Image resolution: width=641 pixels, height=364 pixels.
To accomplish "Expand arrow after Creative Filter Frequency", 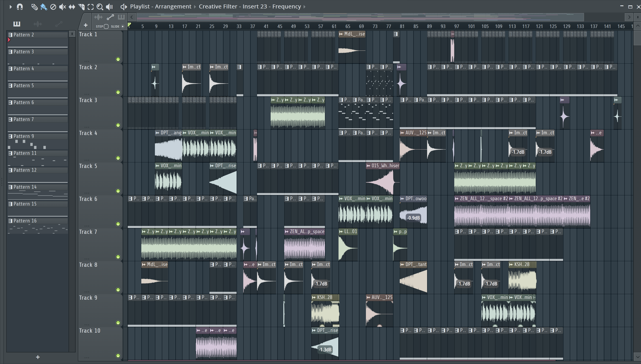I will pos(304,7).
